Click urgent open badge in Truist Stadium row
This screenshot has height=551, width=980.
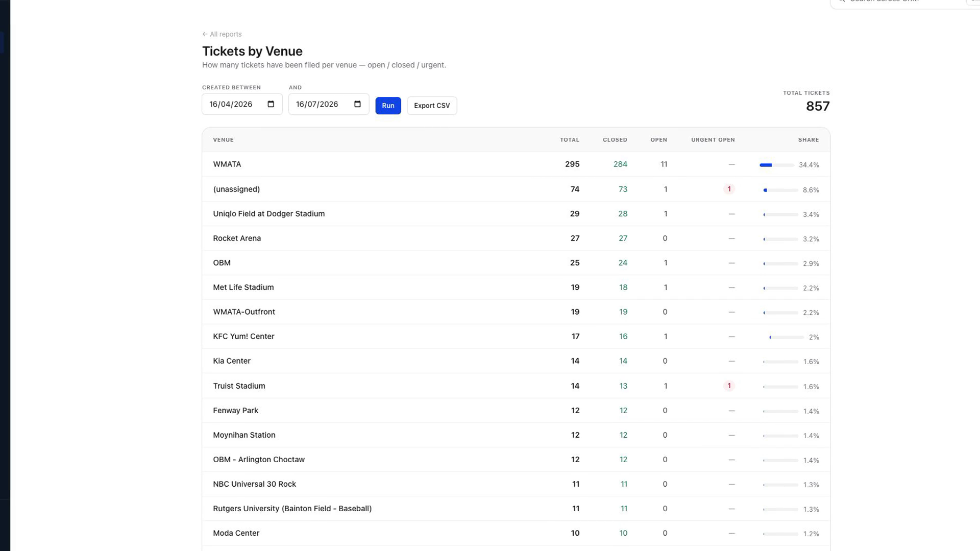point(729,386)
